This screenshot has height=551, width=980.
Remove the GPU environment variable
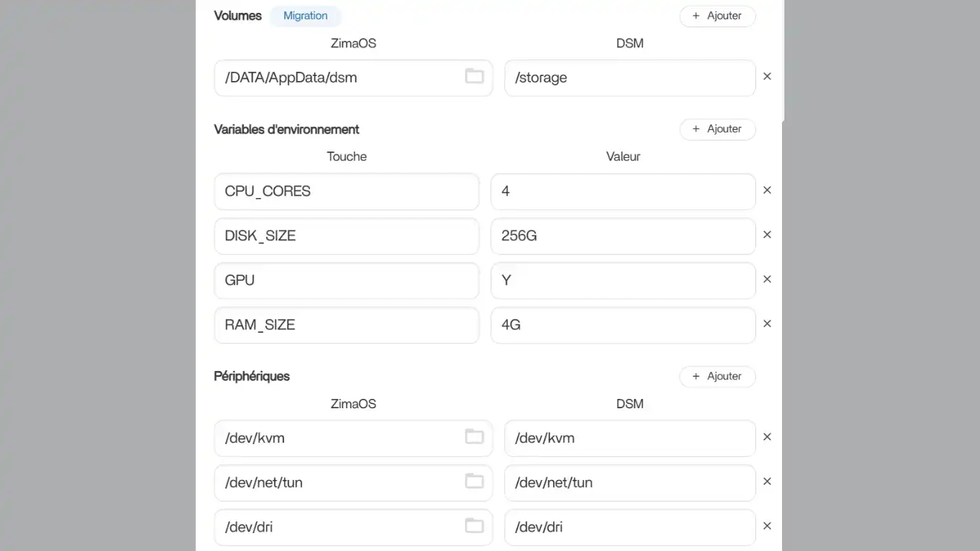coord(767,279)
